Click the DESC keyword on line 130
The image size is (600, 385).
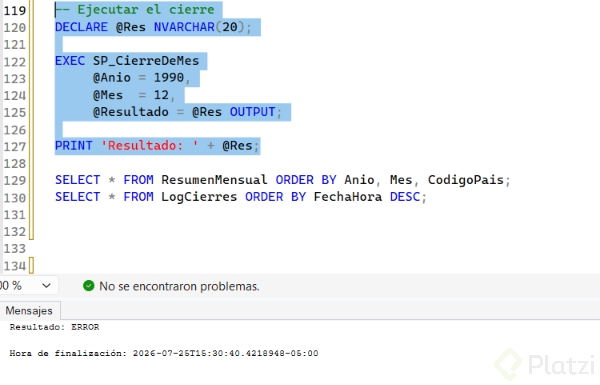[x=405, y=197]
